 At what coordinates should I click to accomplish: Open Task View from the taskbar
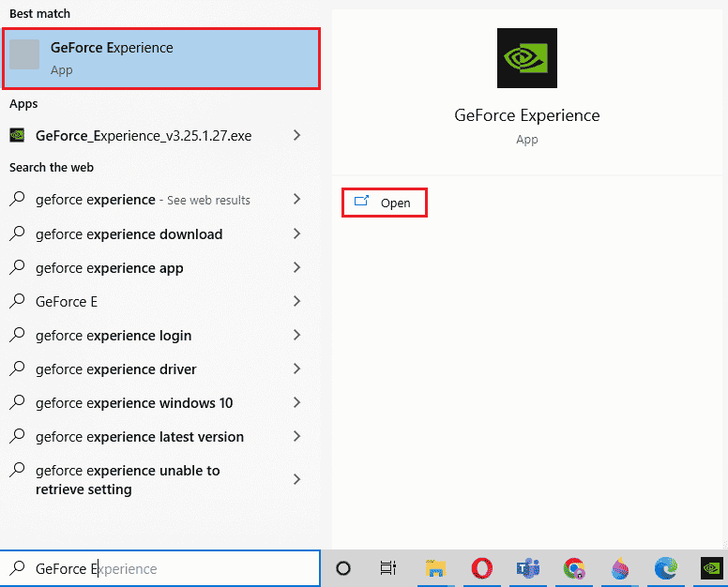click(387, 568)
